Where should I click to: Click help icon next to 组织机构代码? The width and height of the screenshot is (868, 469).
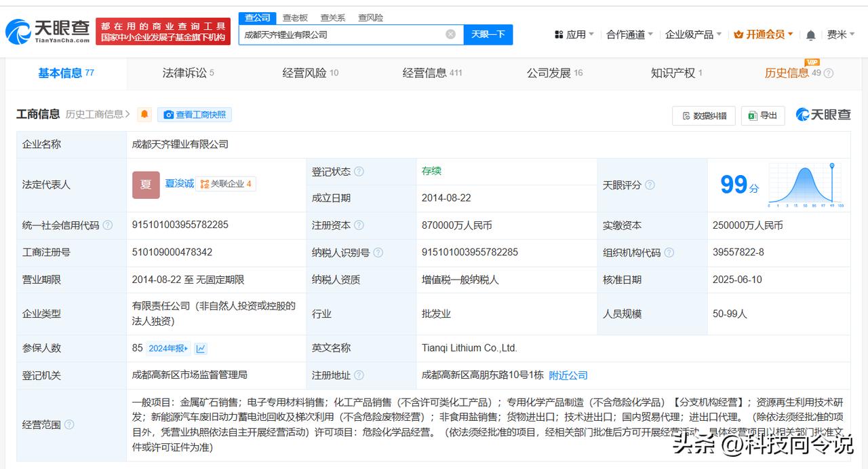[x=669, y=252]
